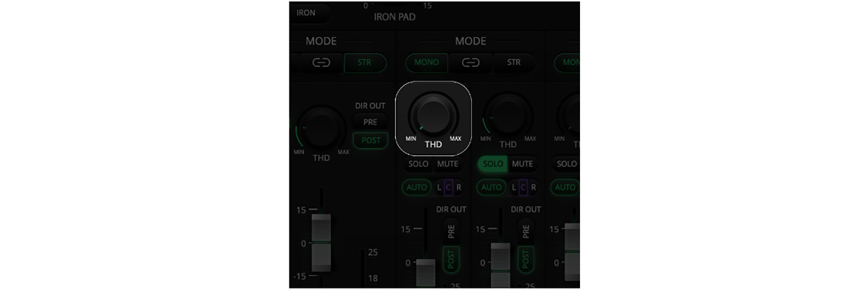Mute the channel under the highlighted THD knob
868x289 pixels.
(x=448, y=164)
